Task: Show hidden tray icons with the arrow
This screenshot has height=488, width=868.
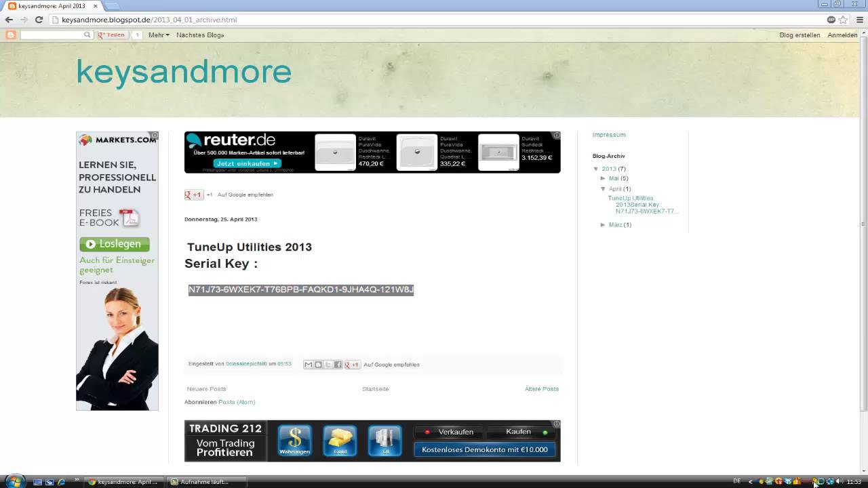Action: coord(750,481)
